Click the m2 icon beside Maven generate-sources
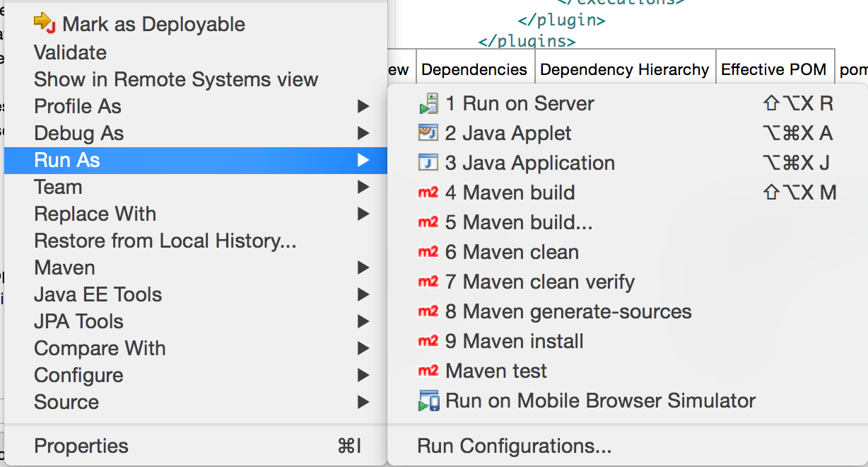 click(428, 311)
